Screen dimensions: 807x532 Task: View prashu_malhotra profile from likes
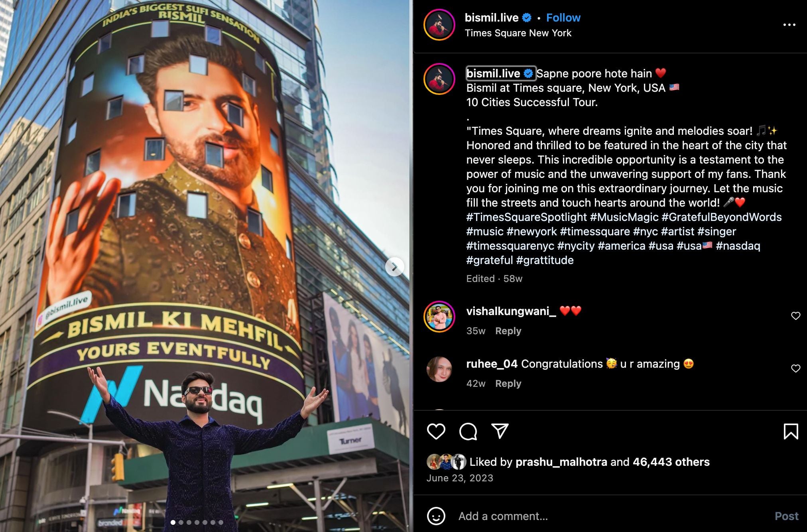(x=561, y=462)
